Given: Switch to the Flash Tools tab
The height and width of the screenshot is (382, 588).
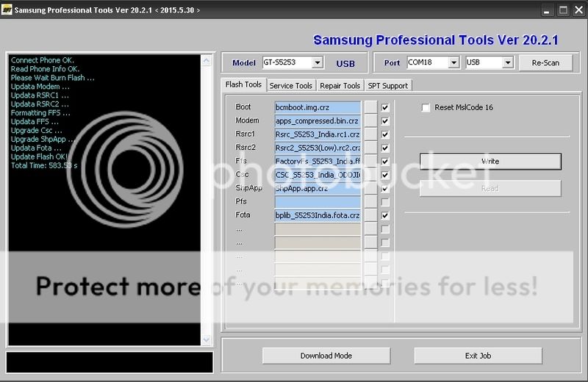Looking at the screenshot, I should coord(243,84).
